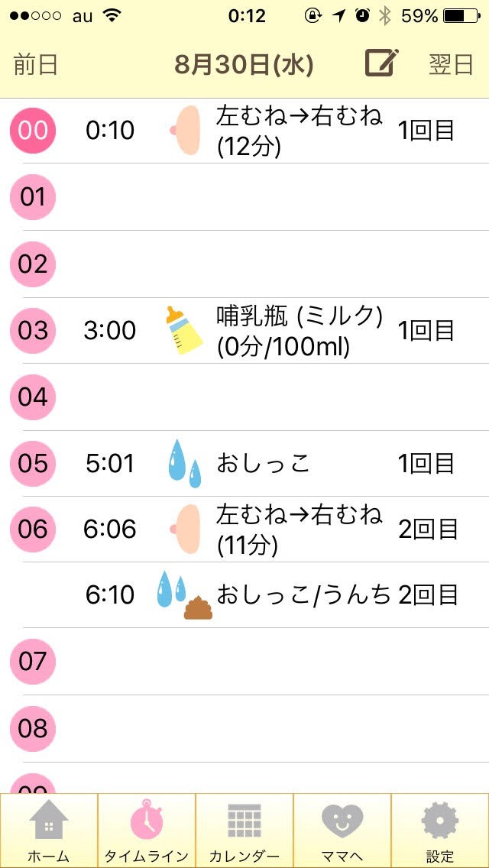Select the 07 hour marker
The width and height of the screenshot is (489, 868).
point(33,661)
